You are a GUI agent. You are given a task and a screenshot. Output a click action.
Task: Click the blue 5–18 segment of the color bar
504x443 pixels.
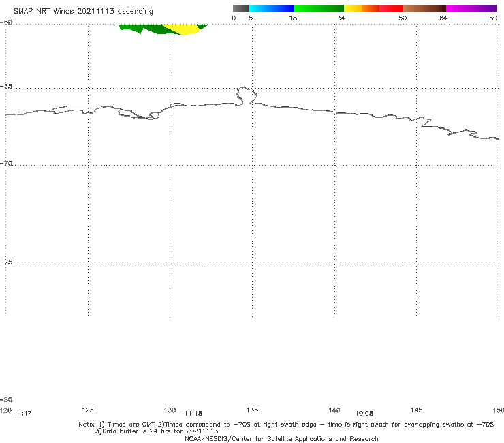pyautogui.click(x=272, y=8)
